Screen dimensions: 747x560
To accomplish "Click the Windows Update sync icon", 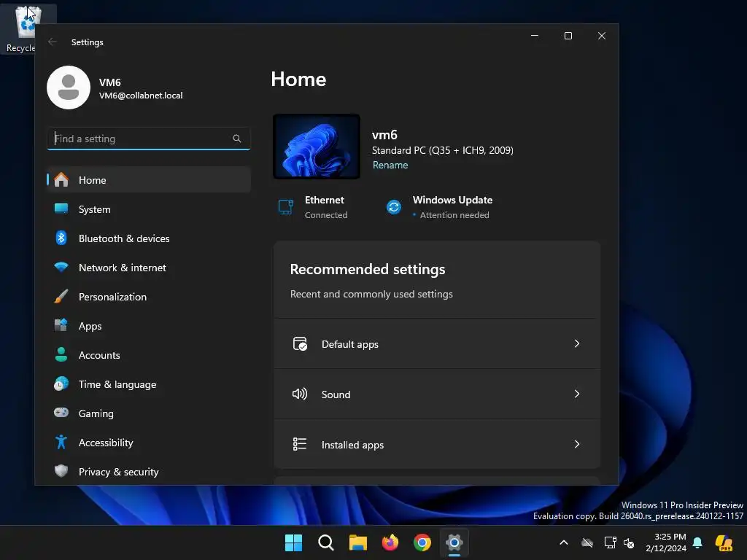I will point(394,207).
